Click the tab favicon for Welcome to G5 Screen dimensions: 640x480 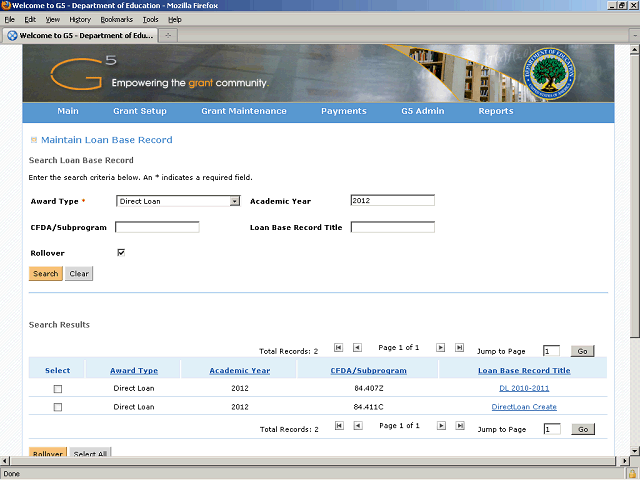(13, 36)
